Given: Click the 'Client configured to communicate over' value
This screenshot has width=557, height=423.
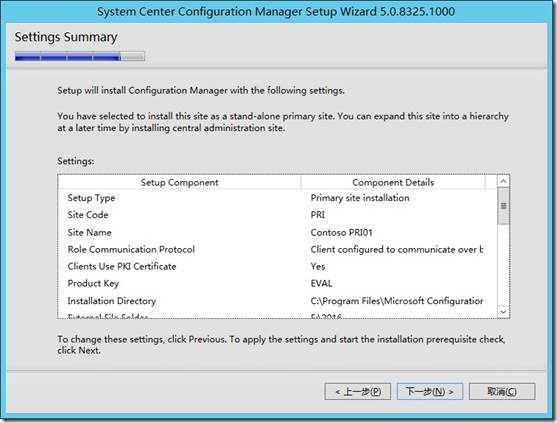Looking at the screenshot, I should click(397, 249).
